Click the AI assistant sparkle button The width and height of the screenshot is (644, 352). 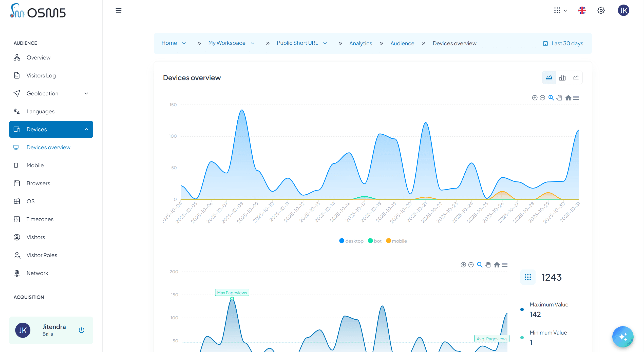tap(623, 337)
